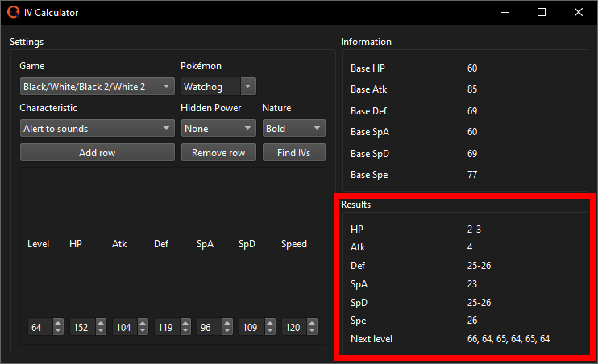Increase the Atk stat with up arrow
Image resolution: width=598 pixels, height=364 pixels.
tap(142, 324)
